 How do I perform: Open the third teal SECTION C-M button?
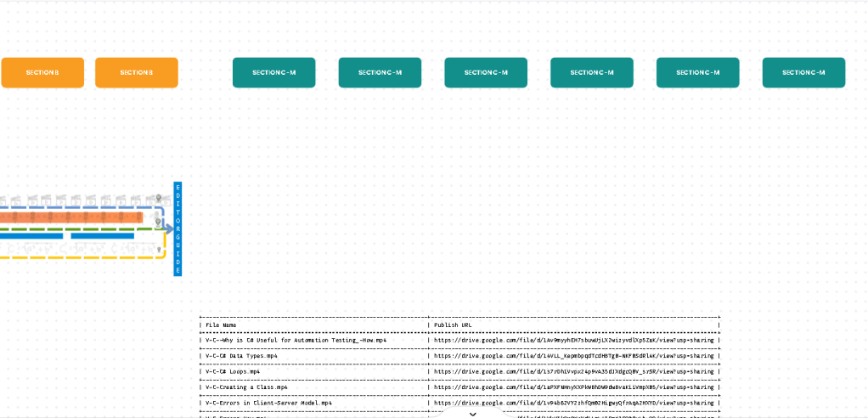coord(486,72)
